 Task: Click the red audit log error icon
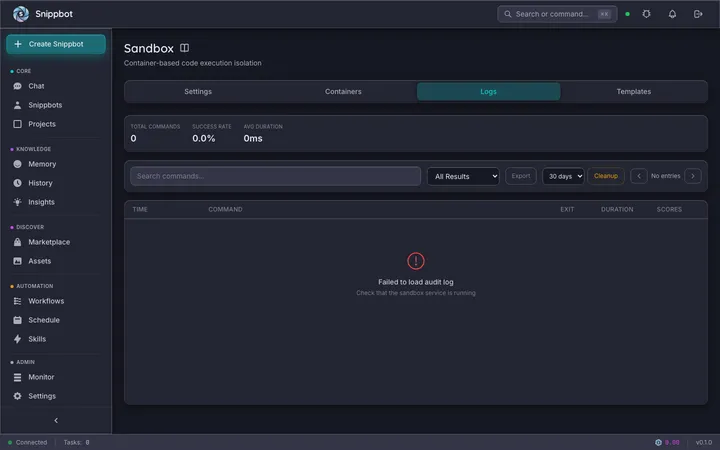416,261
